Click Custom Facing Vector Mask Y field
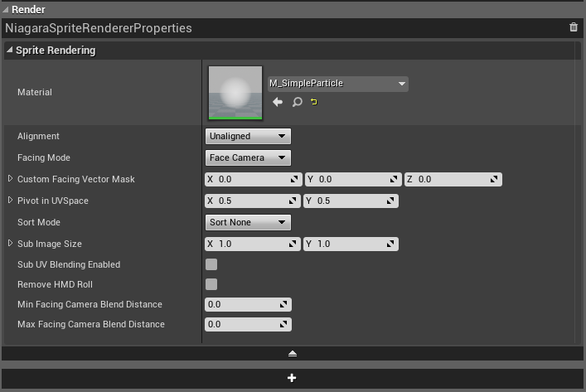The height and width of the screenshot is (392, 586). [x=353, y=179]
